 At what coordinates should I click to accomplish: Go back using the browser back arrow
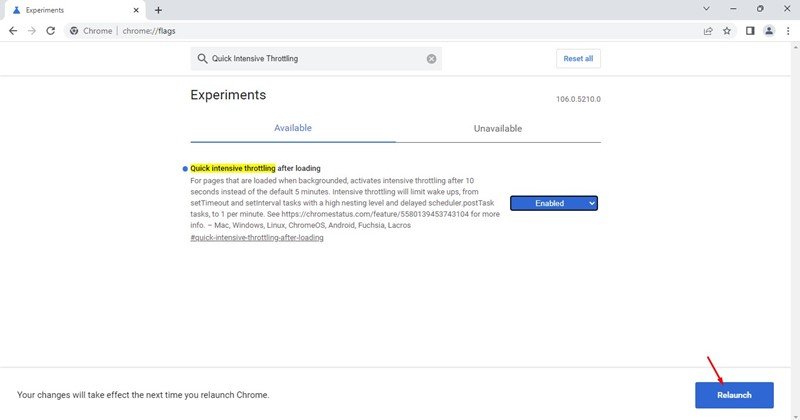(x=13, y=31)
